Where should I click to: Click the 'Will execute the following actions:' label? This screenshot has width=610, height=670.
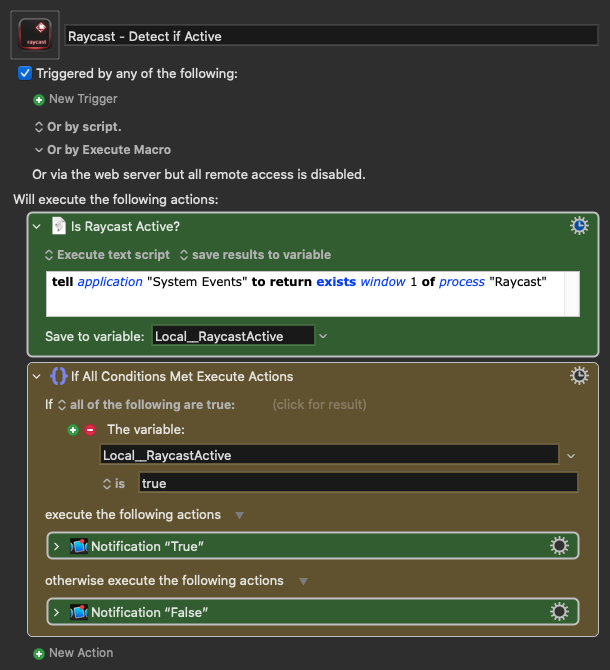click(x=116, y=200)
